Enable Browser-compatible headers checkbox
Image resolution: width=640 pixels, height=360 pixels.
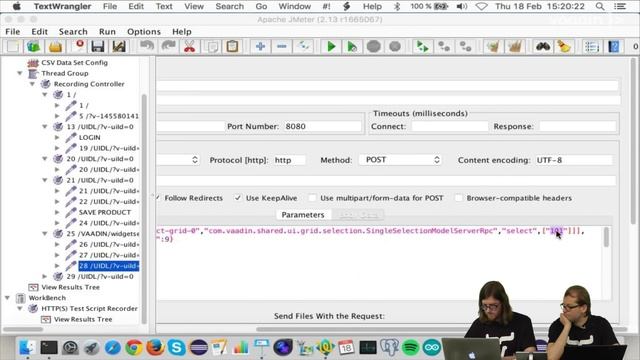(459, 198)
